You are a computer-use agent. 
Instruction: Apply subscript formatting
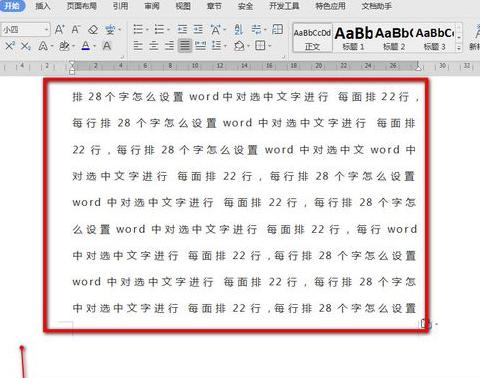coord(26,46)
